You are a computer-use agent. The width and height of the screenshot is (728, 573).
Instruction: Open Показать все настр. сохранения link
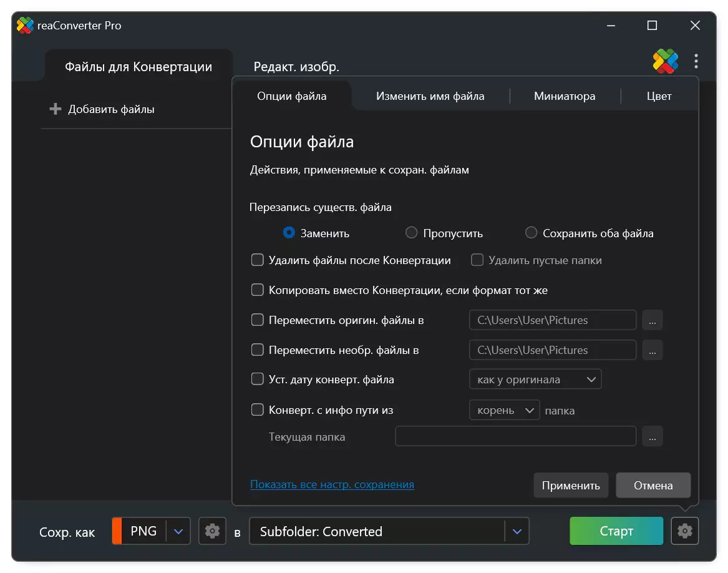click(332, 484)
